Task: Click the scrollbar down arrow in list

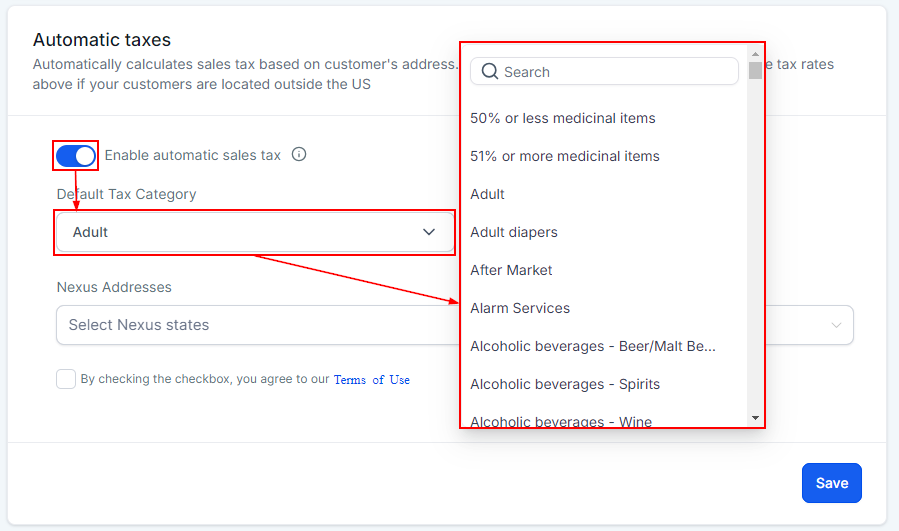Action: [755, 418]
